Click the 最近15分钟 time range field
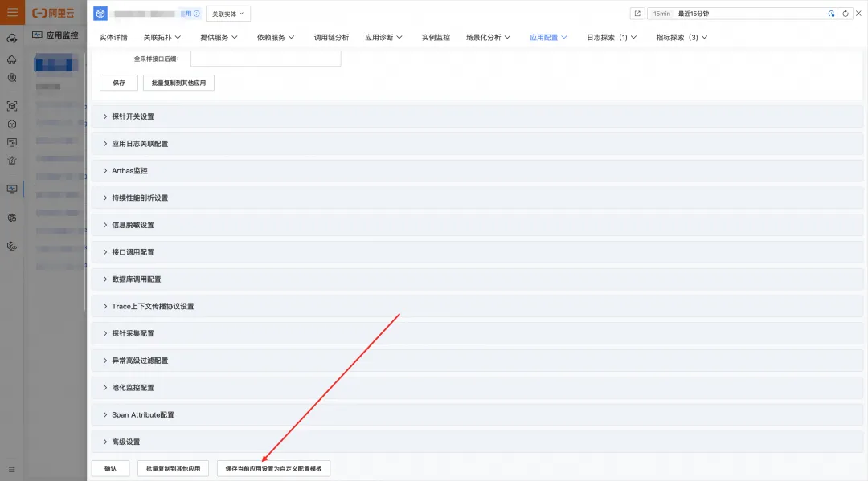The width and height of the screenshot is (868, 481). point(742,14)
